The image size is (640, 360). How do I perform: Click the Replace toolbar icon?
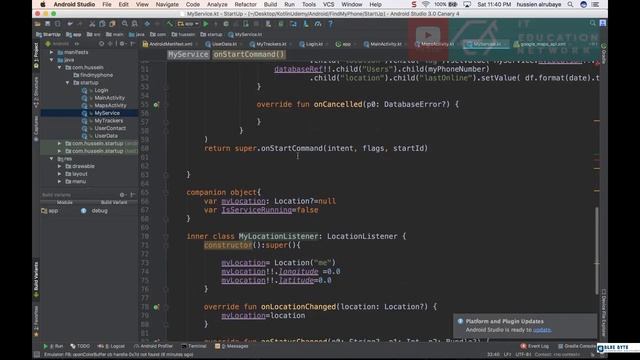click(135, 24)
